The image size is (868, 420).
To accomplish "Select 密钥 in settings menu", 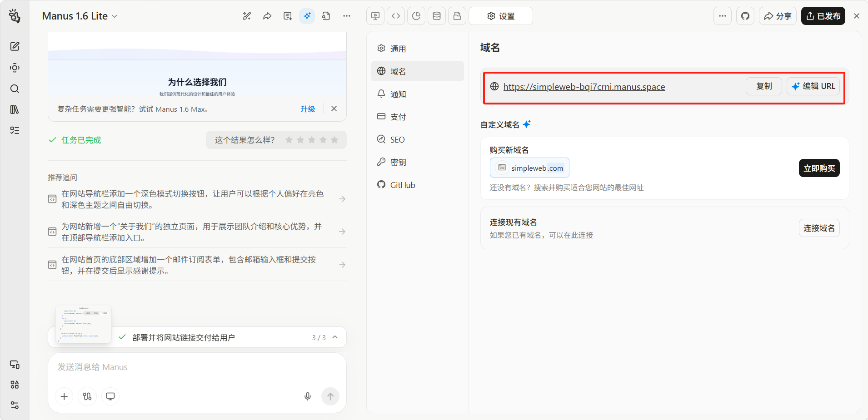I will [x=418, y=162].
